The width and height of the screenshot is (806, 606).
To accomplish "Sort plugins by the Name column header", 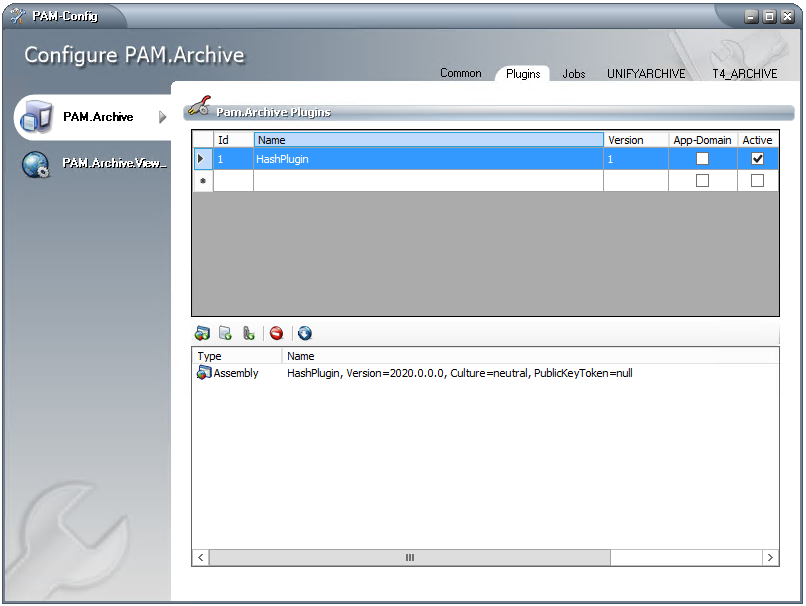I will coord(428,140).
